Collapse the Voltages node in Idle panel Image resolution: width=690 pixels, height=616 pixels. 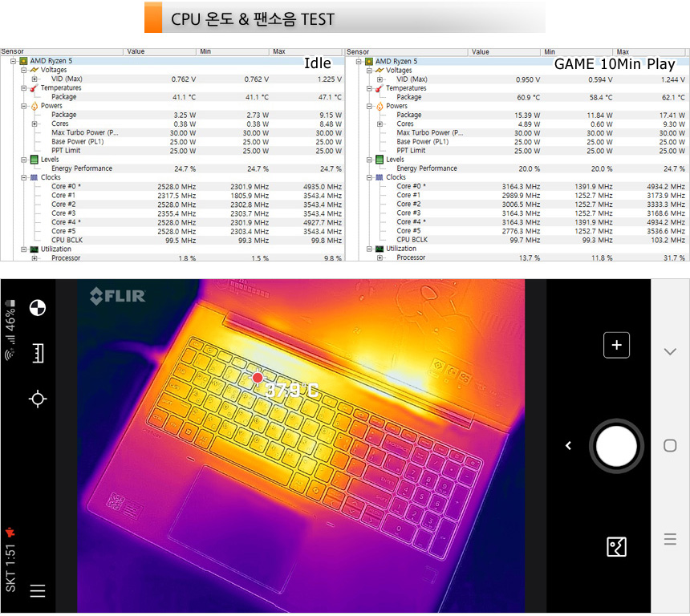[x=24, y=71]
